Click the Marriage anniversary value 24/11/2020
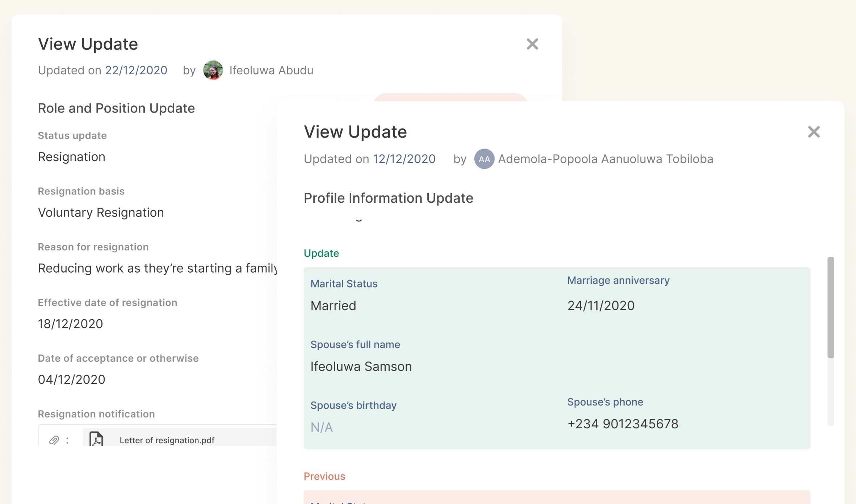Image resolution: width=856 pixels, height=504 pixels. point(601,306)
